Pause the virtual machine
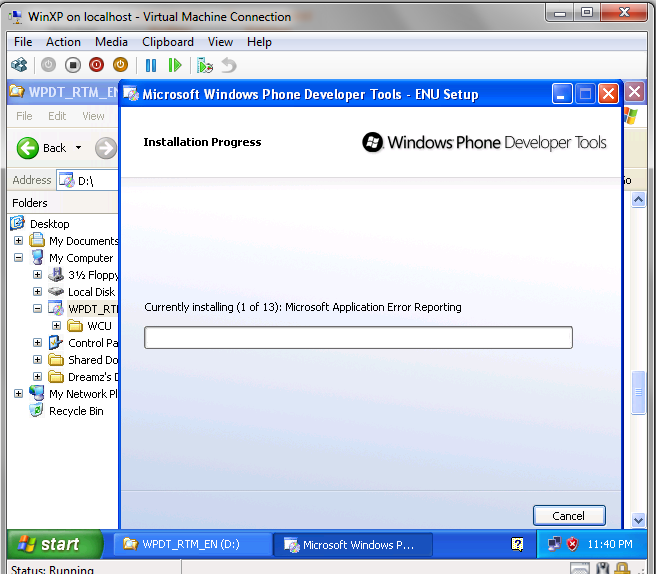Screen dimensions: 656x574 tap(151, 65)
